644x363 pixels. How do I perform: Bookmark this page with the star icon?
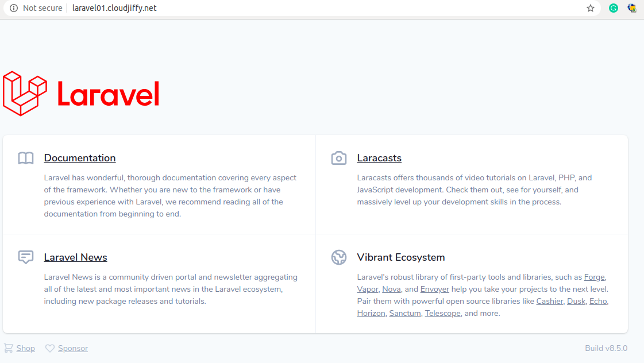(591, 8)
